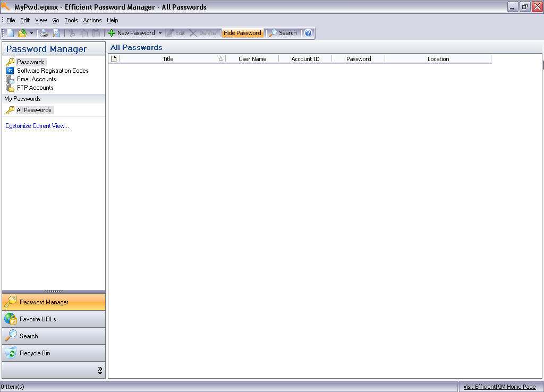Open Print Preview from the toolbar

[56, 33]
